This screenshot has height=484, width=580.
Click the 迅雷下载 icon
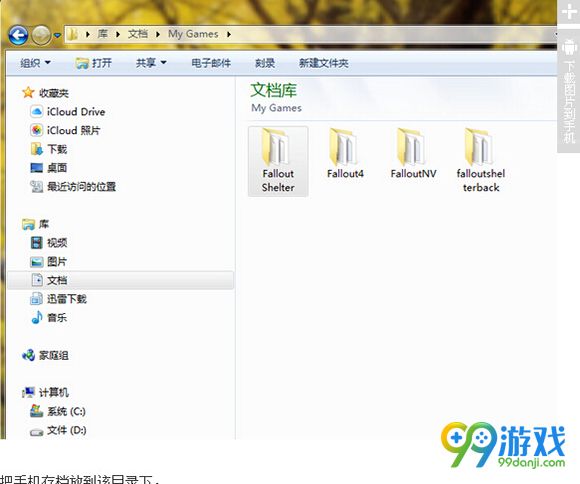tap(36, 299)
